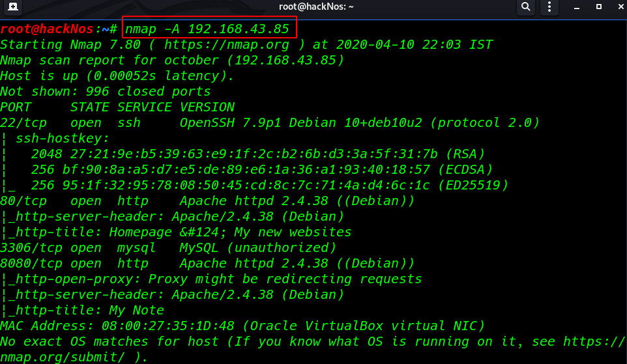Click the 8080/tcp open http row
The width and height of the screenshot is (627, 364).
coord(207,263)
